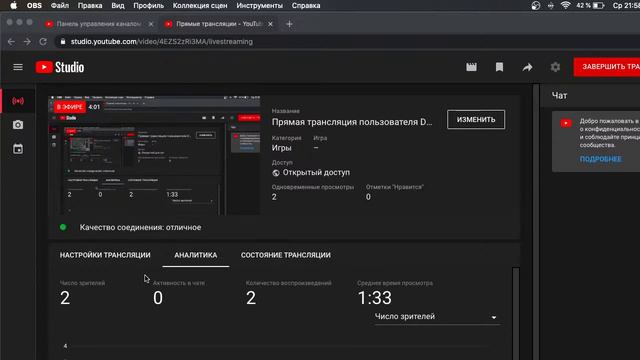Screen dimensions: 640x360
Task: Switch to Настройки трансляции tab
Action: pyautogui.click(x=105, y=255)
